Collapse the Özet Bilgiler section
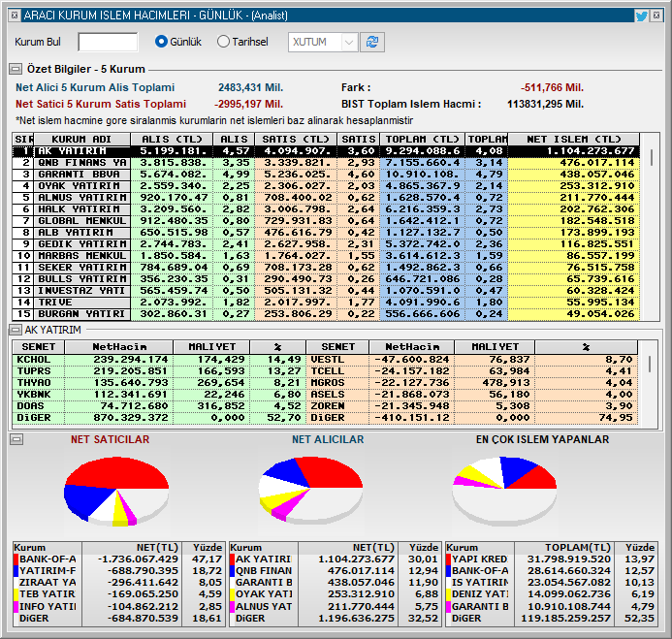Screen dimensions: 672x639 (16, 69)
